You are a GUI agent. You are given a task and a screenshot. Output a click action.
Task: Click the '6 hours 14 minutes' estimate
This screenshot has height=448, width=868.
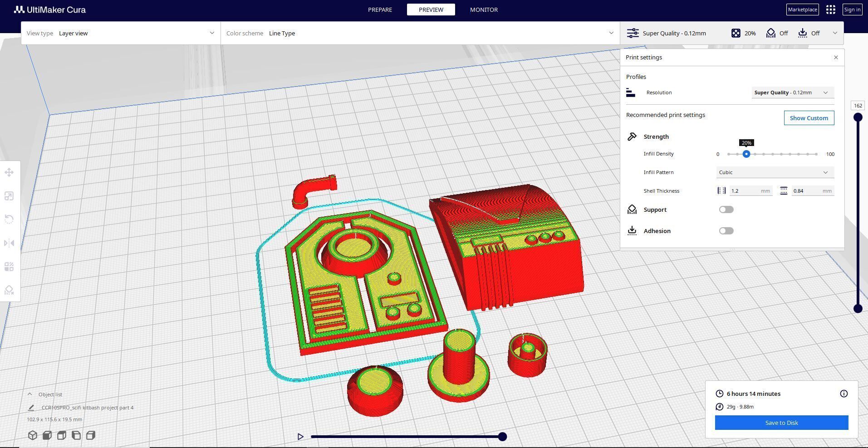pyautogui.click(x=753, y=394)
